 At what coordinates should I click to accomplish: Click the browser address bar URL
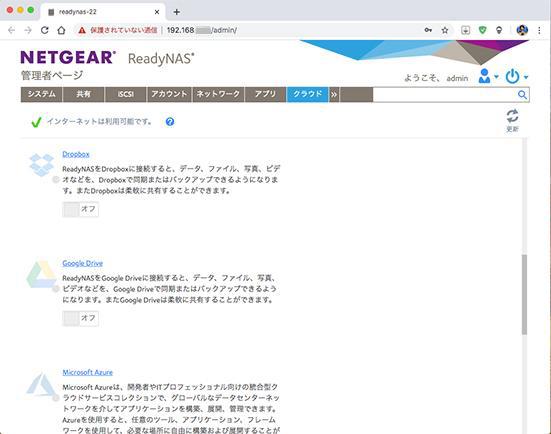[x=202, y=31]
